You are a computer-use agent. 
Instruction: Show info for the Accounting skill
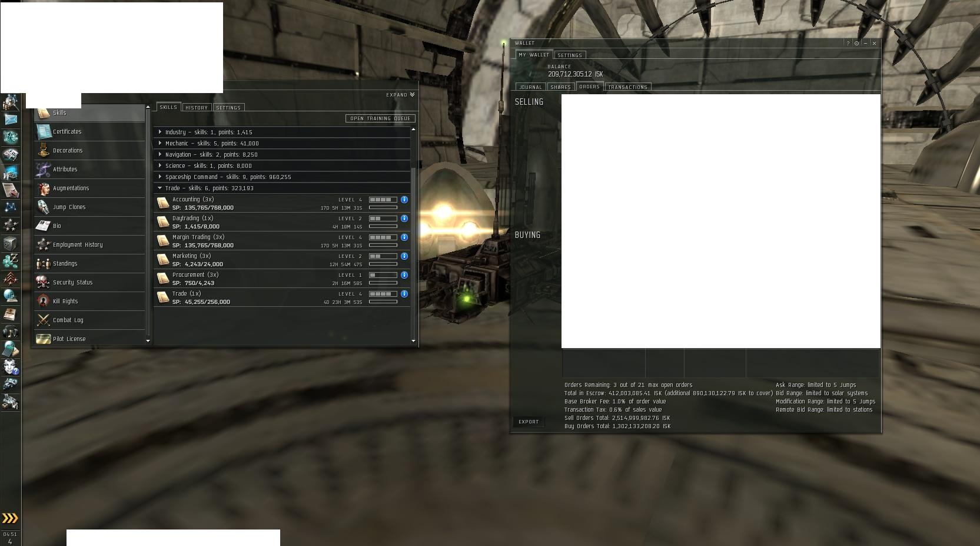pyautogui.click(x=404, y=200)
